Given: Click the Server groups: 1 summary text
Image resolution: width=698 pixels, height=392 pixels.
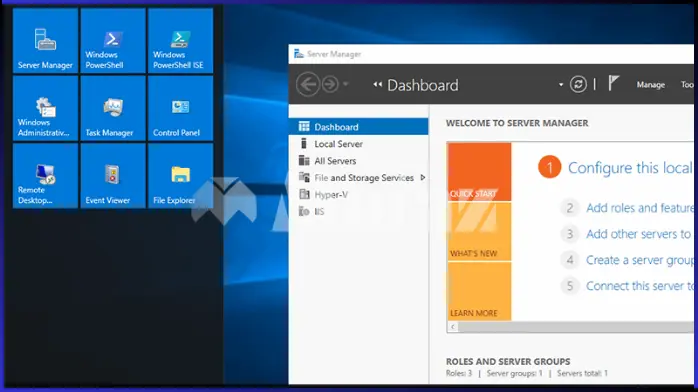Looking at the screenshot, I should [515, 373].
